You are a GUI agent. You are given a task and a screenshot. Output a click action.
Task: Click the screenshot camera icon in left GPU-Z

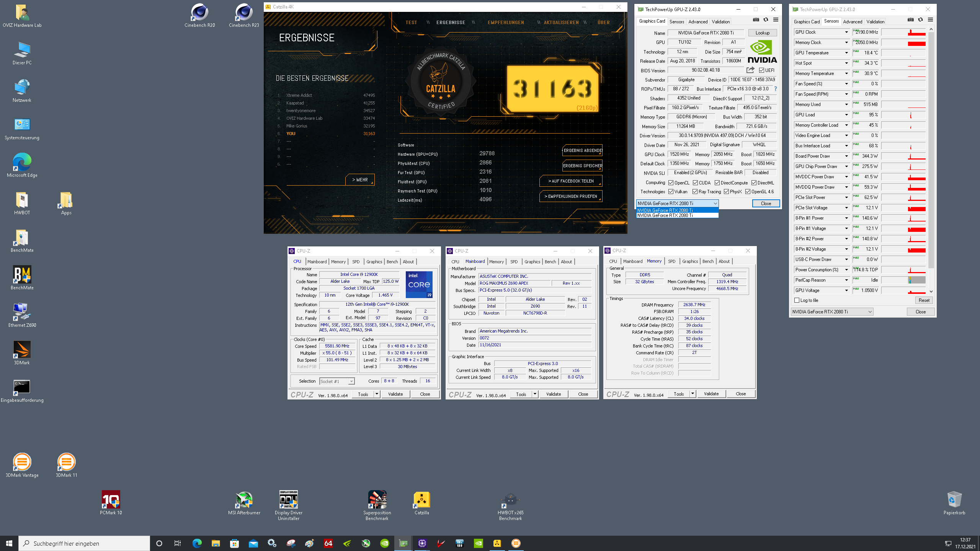756,20
